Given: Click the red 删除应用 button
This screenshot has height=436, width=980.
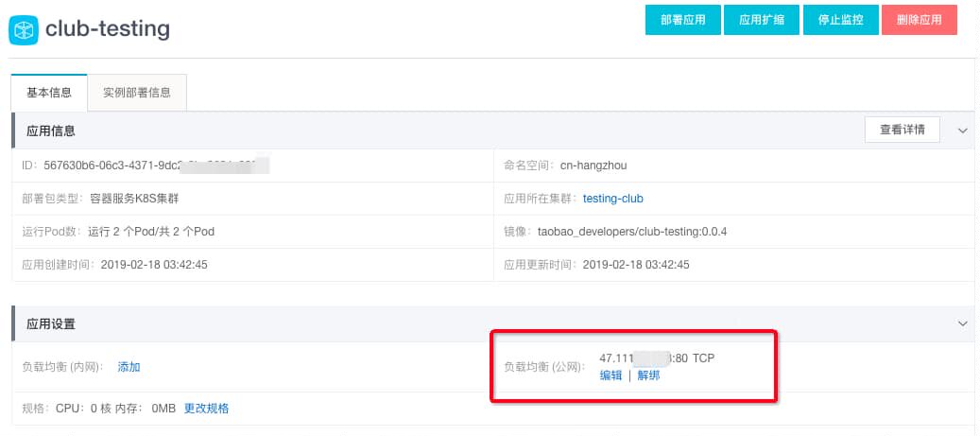Looking at the screenshot, I should tap(919, 20).
